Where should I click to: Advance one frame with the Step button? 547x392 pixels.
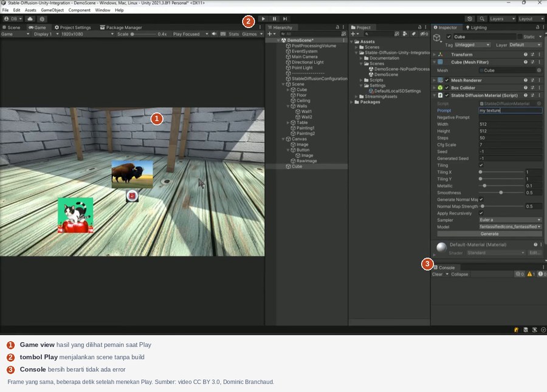285,19
